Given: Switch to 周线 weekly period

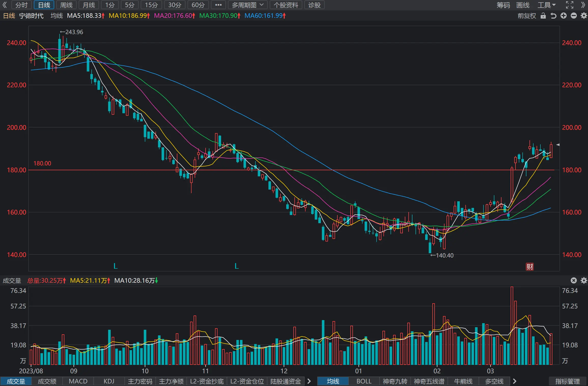Looking at the screenshot, I should pyautogui.click(x=66, y=5).
